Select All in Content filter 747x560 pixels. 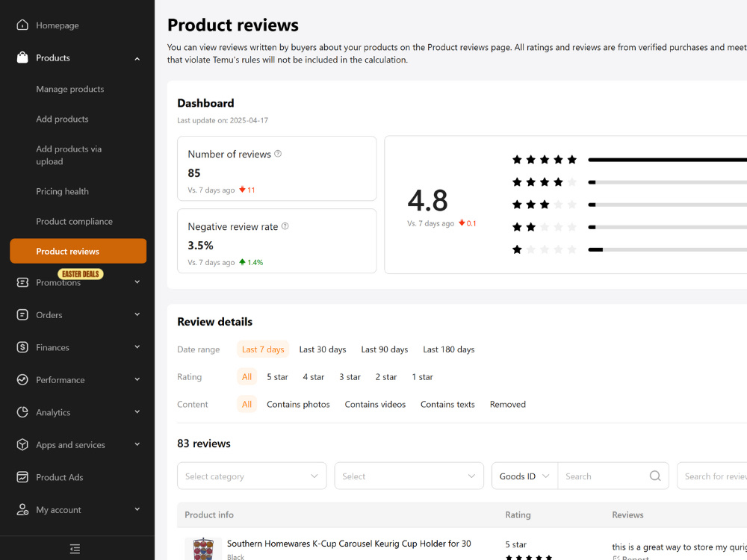pyautogui.click(x=247, y=404)
